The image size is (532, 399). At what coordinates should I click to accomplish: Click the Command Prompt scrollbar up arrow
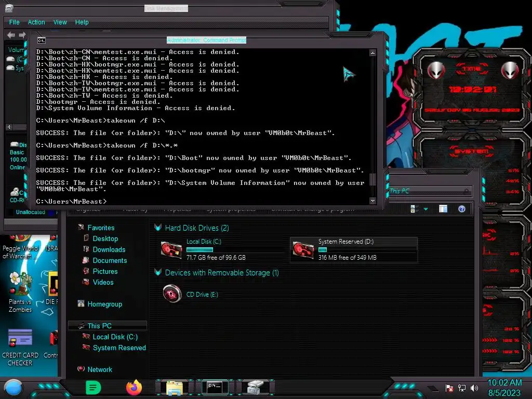click(x=373, y=52)
